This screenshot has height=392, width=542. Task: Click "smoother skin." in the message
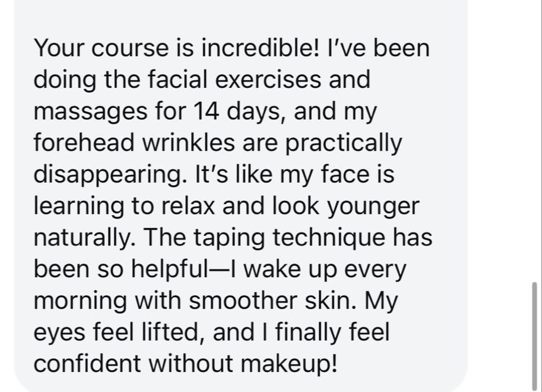coord(273,301)
